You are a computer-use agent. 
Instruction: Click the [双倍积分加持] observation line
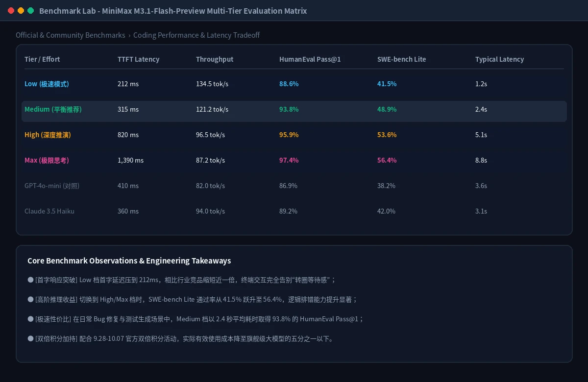tap(182, 338)
